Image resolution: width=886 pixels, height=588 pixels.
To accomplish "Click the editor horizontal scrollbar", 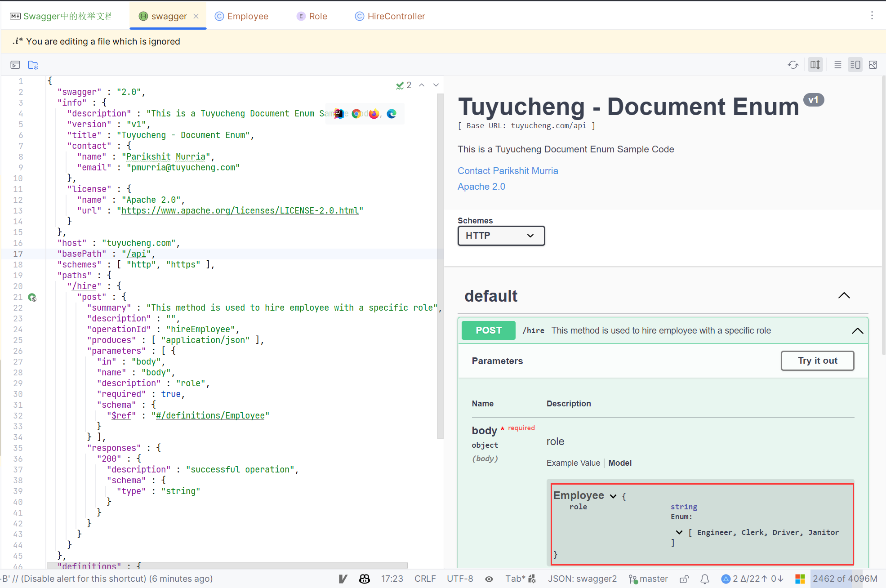I will (x=227, y=565).
